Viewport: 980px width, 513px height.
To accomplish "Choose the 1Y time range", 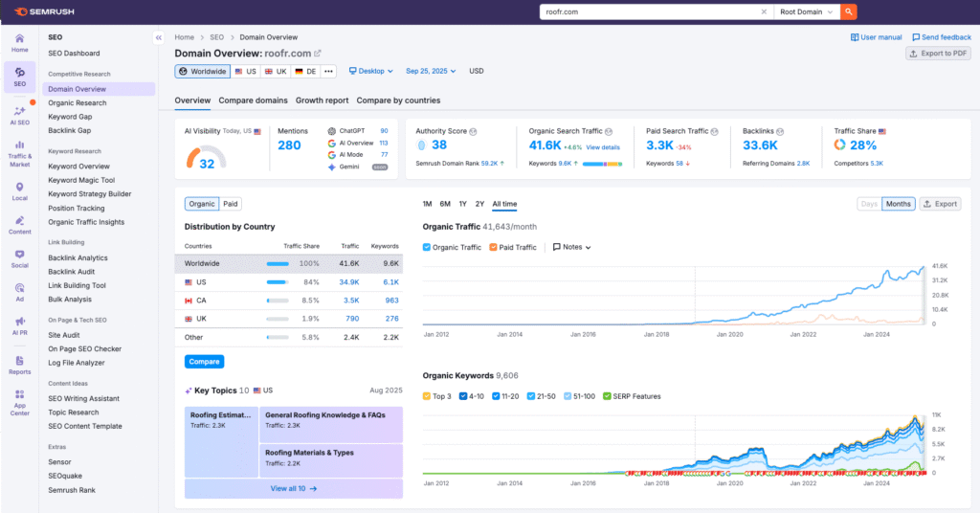I will click(x=462, y=204).
